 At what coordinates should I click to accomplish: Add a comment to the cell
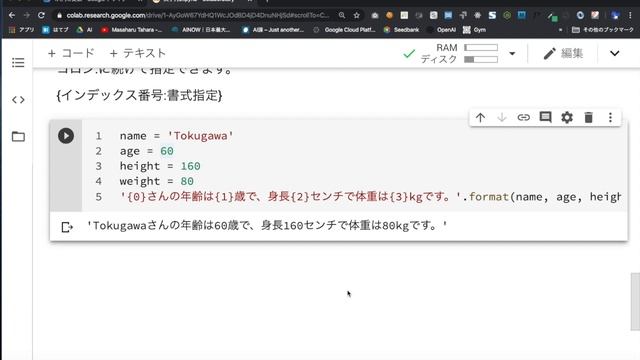pos(545,118)
